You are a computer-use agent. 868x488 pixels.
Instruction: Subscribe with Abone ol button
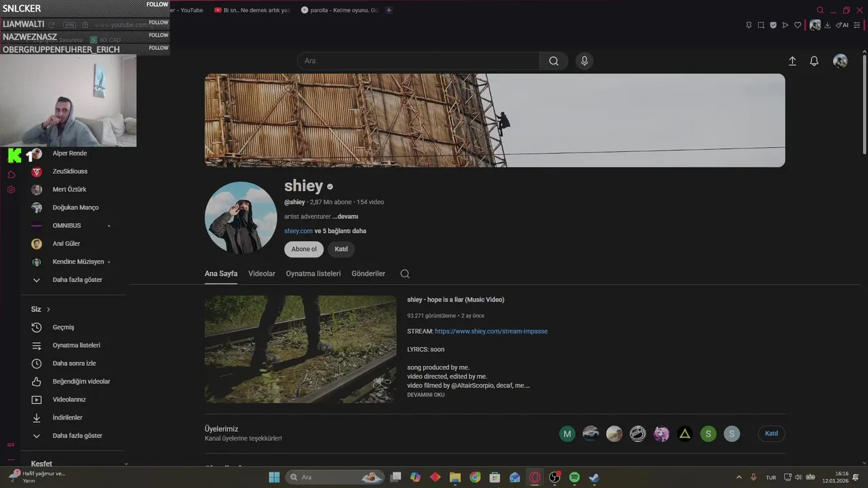point(304,249)
